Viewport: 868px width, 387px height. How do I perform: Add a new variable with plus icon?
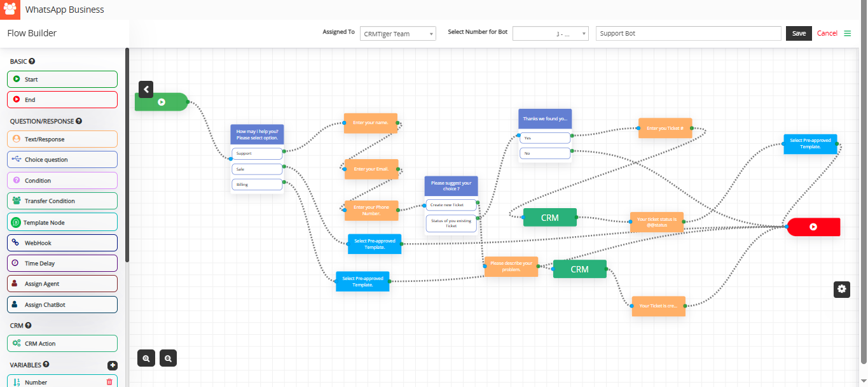pos(113,365)
